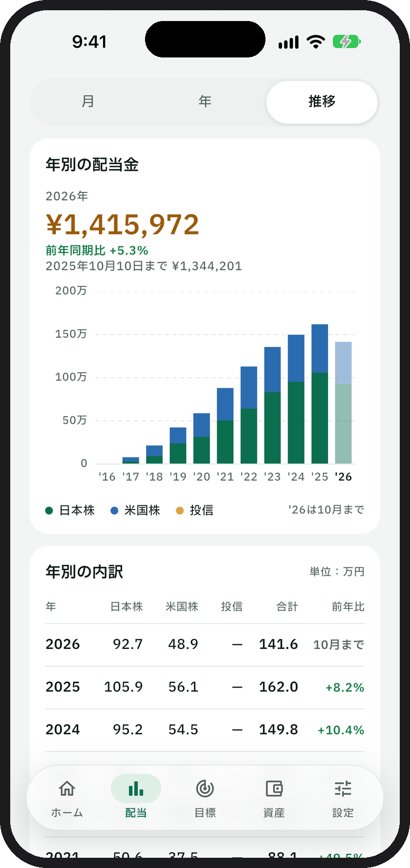Select the faded '26 bar in chart
The height and width of the screenshot is (868, 410).
[x=343, y=403]
